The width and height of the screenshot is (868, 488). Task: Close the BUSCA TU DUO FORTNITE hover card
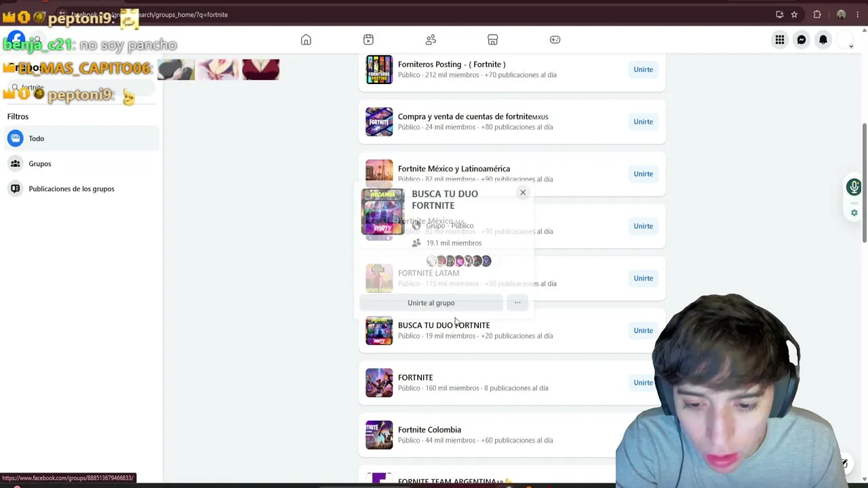point(523,192)
